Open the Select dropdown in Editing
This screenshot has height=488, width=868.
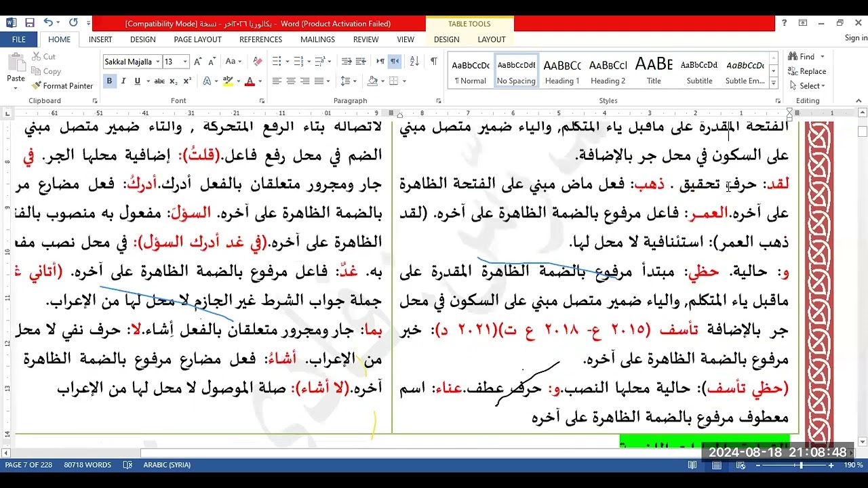[807, 86]
